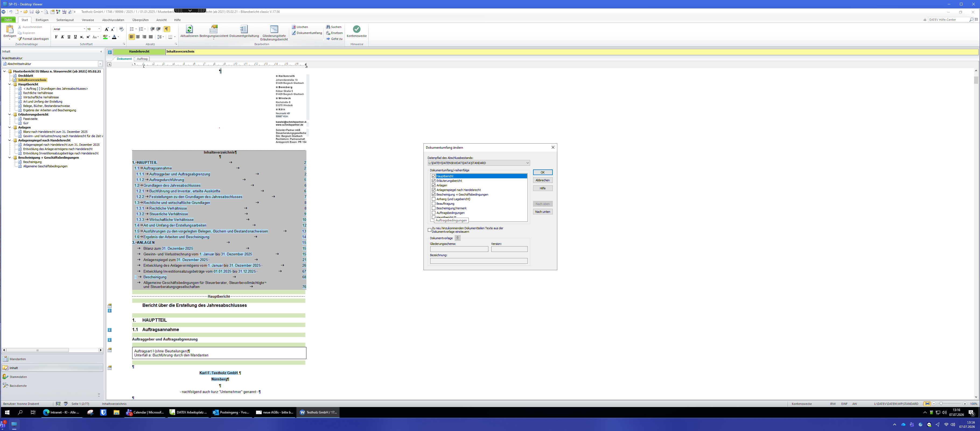980x431 pixels.
Task: Open the font name dropdown (Arial)
Action: [84, 29]
